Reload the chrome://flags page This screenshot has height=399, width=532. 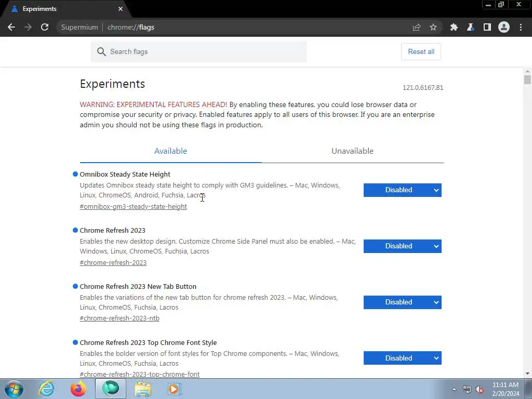(45, 27)
